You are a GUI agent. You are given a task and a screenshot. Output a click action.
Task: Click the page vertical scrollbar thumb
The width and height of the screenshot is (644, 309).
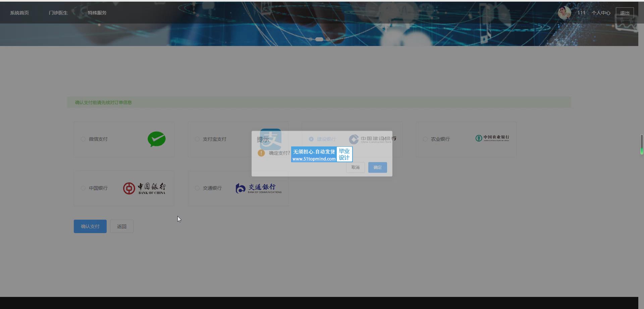[642, 144]
